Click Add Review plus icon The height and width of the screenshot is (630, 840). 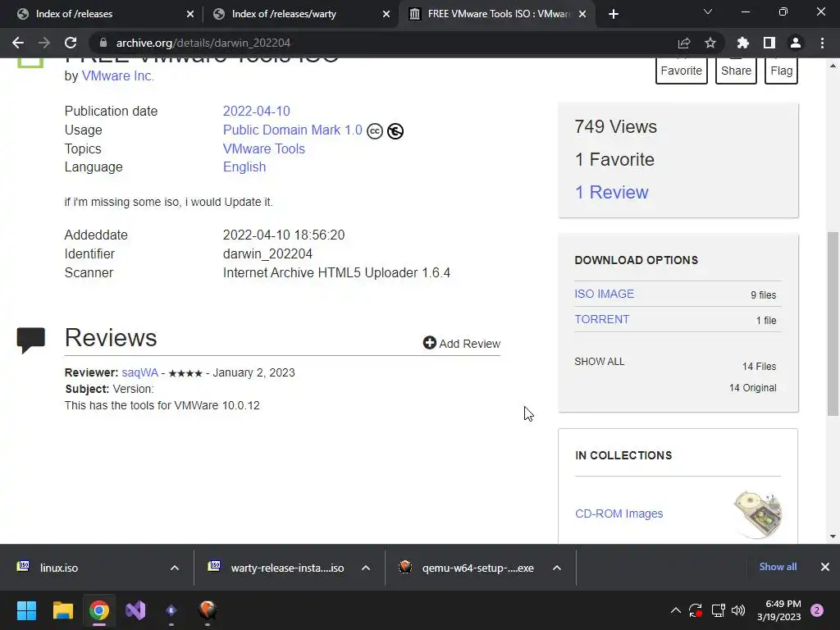point(430,343)
